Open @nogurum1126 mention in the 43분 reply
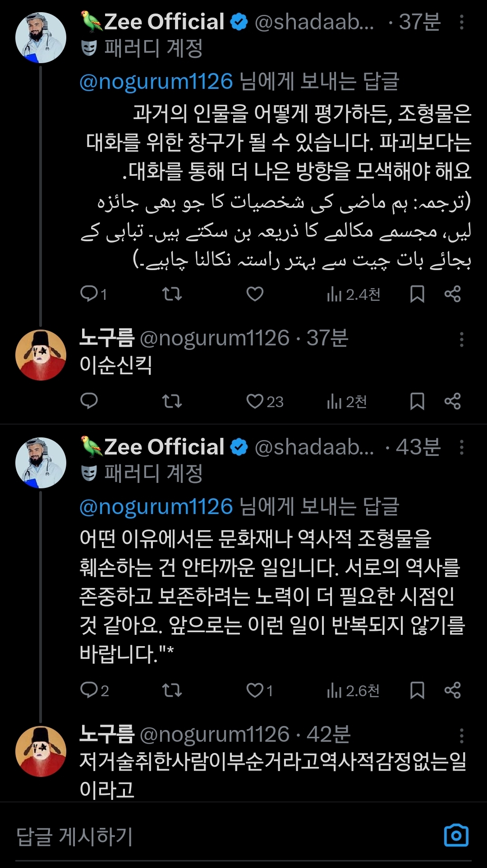 click(x=156, y=507)
